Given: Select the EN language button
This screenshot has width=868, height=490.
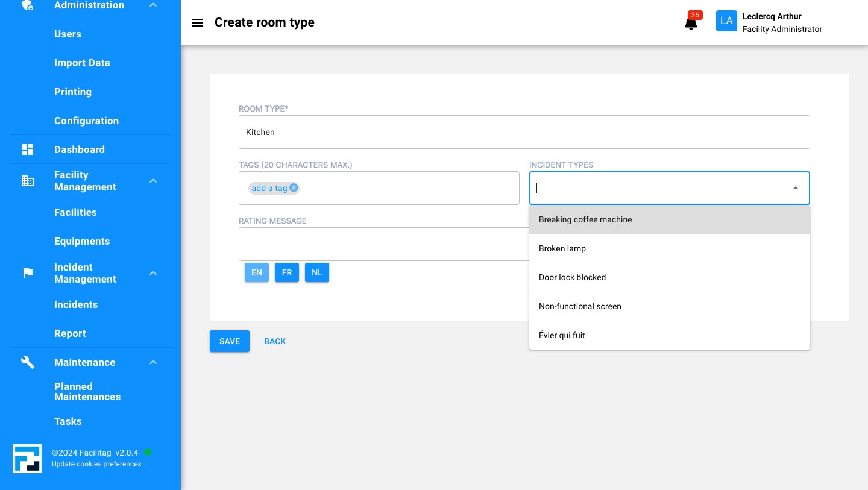Looking at the screenshot, I should tap(257, 272).
